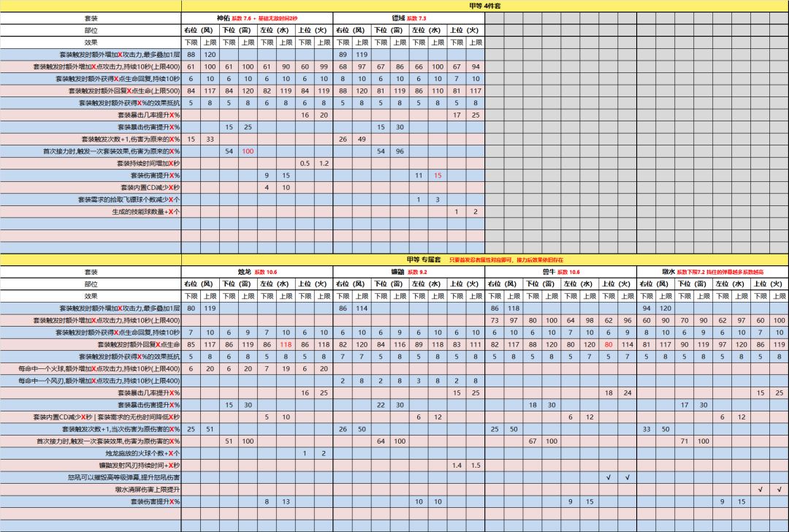Select the 兽牛 系数 10.6 header cell
This screenshot has width=789, height=532.
[x=560, y=272]
